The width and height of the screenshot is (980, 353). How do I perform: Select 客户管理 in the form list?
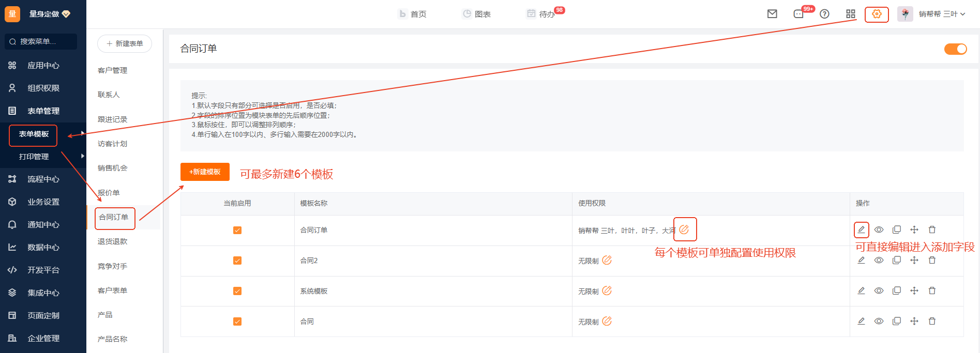coord(112,70)
